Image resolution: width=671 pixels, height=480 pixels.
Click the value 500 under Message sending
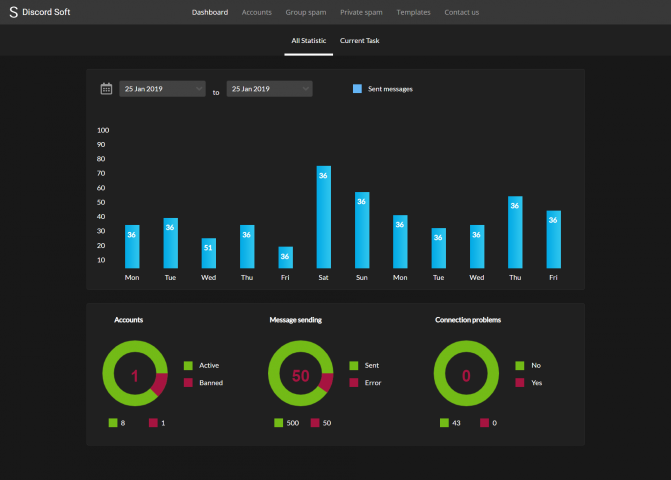(x=293, y=423)
